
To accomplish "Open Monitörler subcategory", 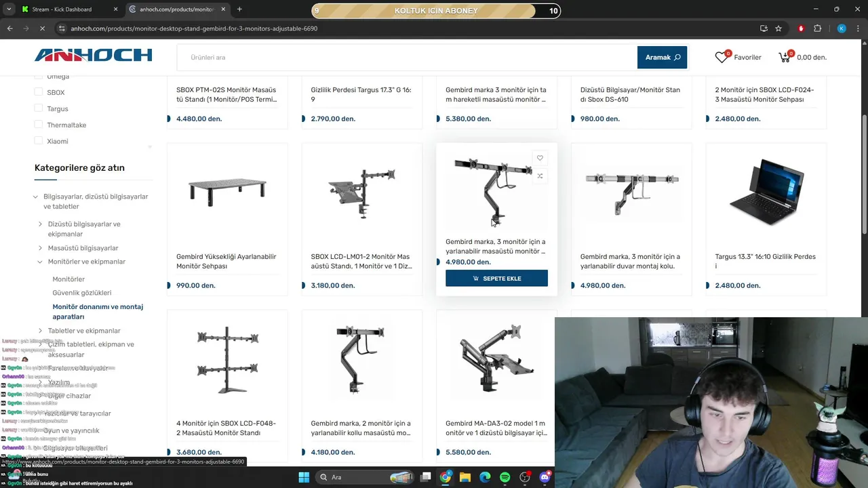I will 68,279.
